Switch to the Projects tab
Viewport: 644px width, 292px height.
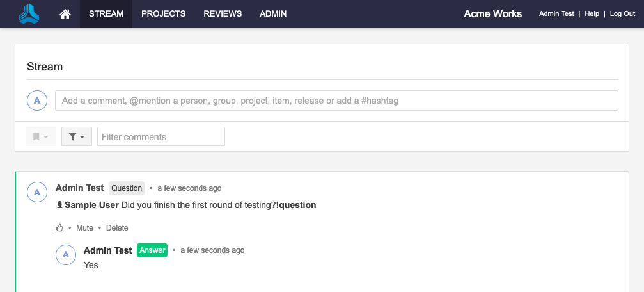tap(163, 14)
